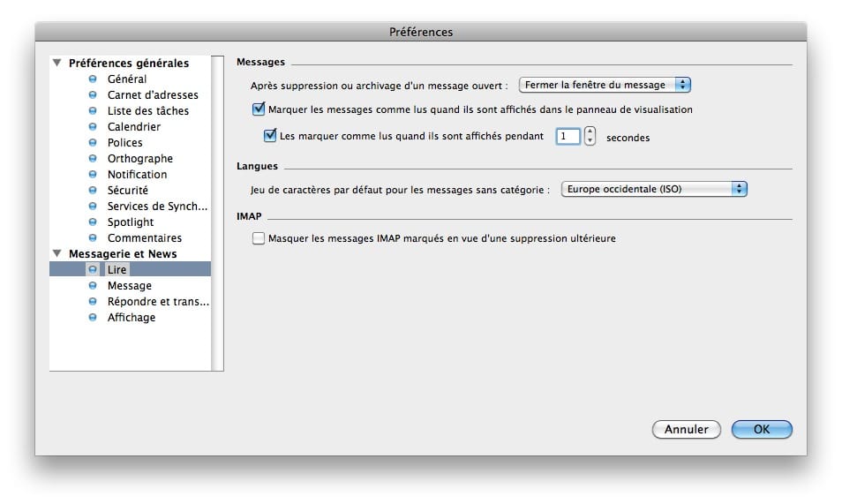Select Sécurité preferences item
The width and height of the screenshot is (842, 504).
(127, 190)
